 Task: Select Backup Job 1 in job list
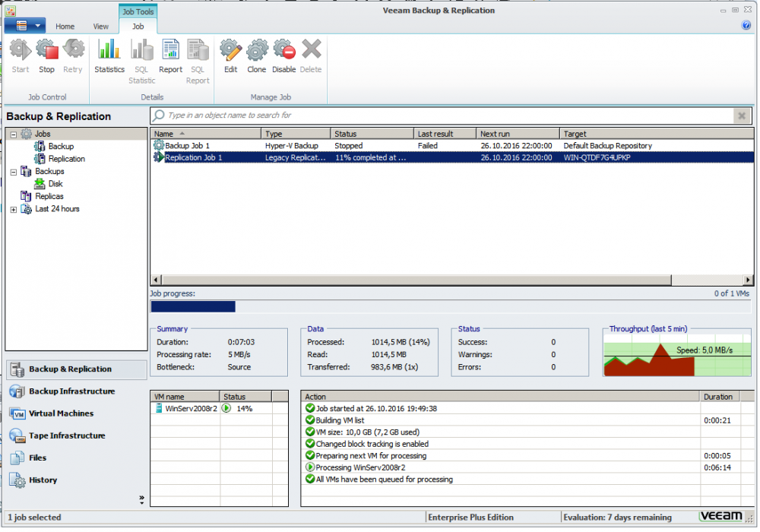tap(187, 146)
